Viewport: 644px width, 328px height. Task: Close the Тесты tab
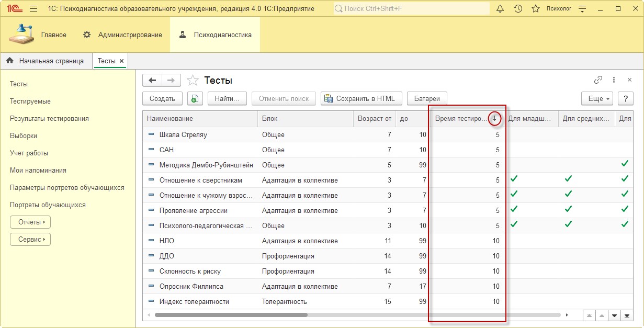pyautogui.click(x=122, y=61)
